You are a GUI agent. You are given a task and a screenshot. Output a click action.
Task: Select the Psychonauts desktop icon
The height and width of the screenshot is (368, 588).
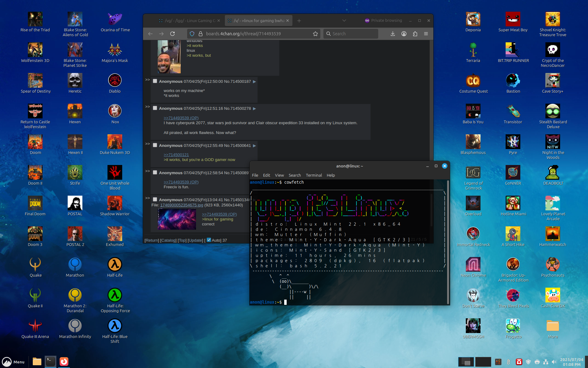tap(553, 267)
